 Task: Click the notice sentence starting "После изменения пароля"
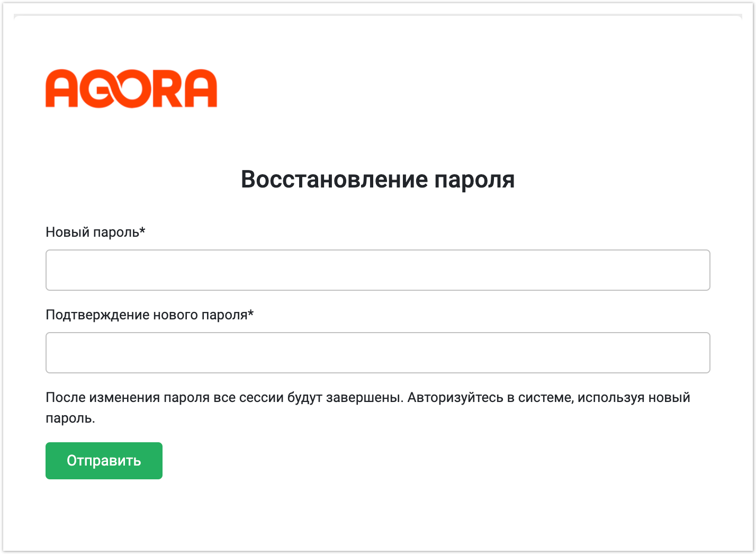click(x=222, y=398)
